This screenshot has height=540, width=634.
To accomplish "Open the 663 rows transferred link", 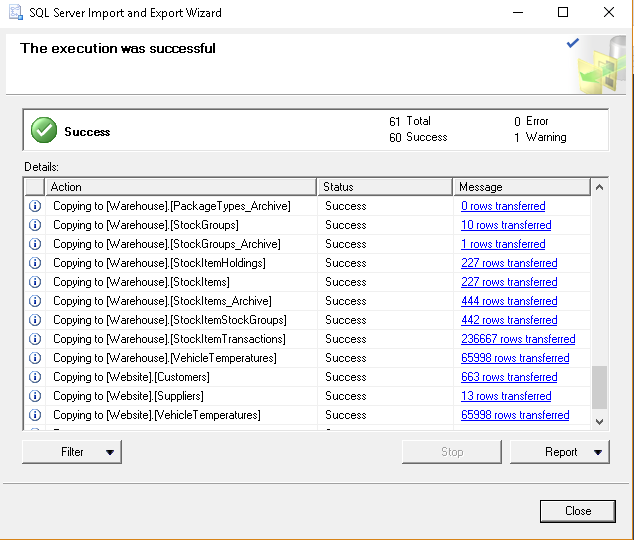I will (509, 377).
